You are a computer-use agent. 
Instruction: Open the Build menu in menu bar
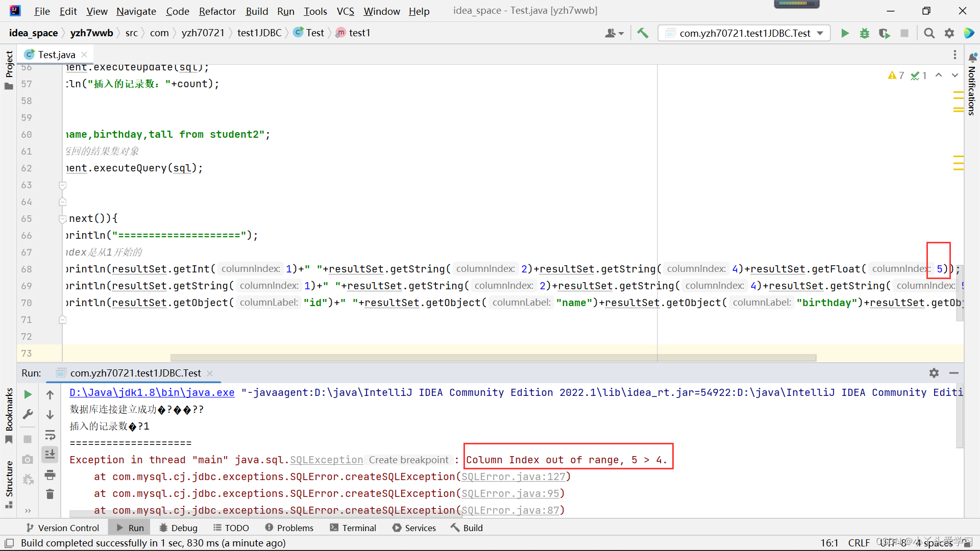tap(256, 10)
